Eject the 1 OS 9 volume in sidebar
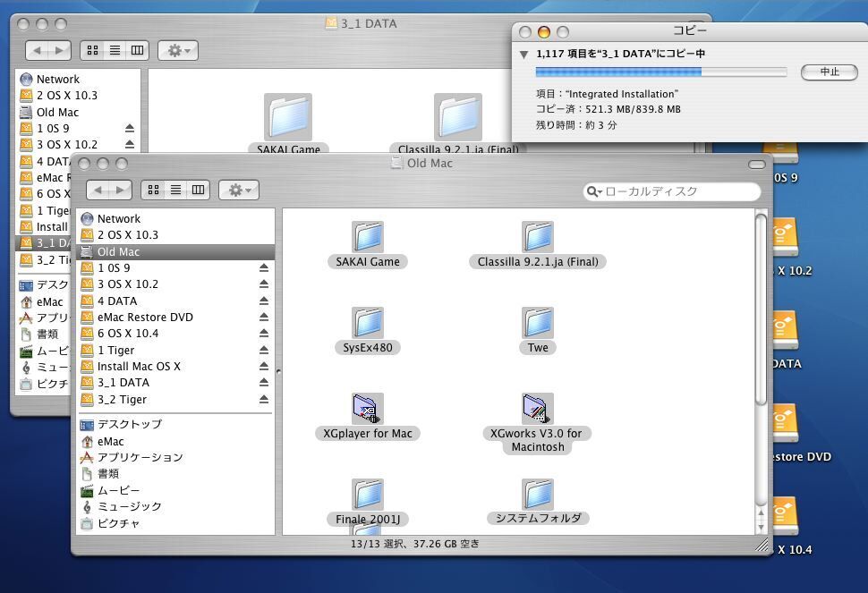The height and width of the screenshot is (593, 868). pyautogui.click(x=264, y=267)
